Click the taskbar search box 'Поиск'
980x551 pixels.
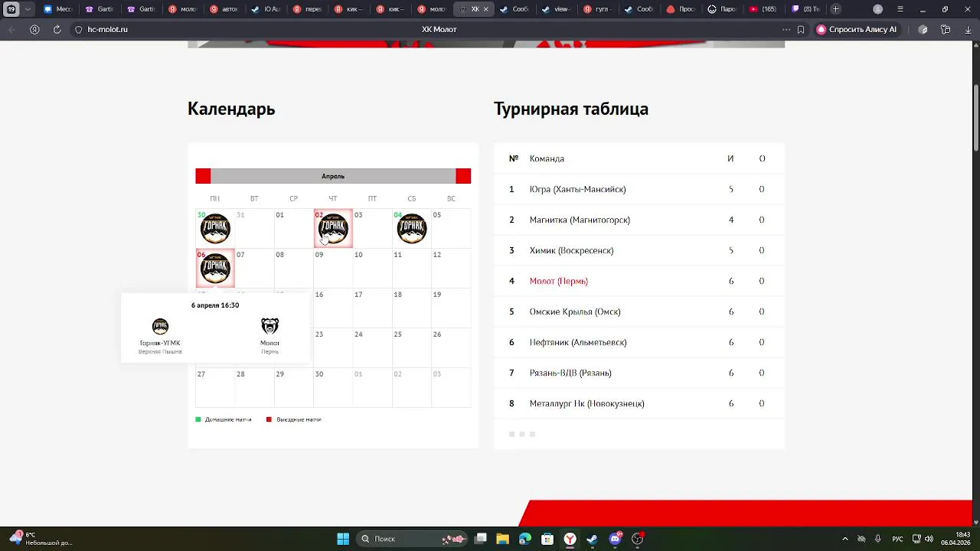(412, 539)
